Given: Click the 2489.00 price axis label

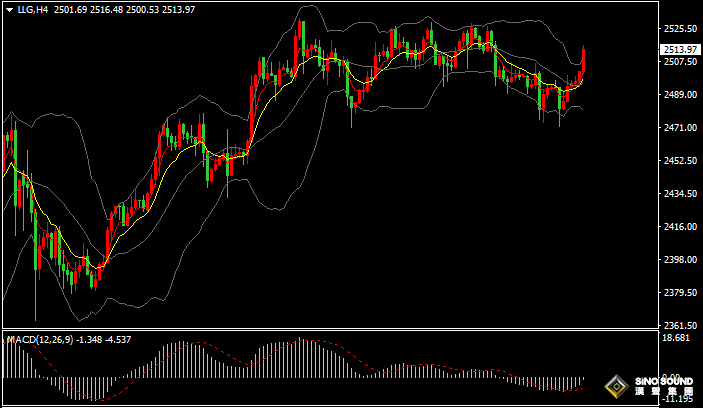Looking at the screenshot, I should pyautogui.click(x=679, y=95).
